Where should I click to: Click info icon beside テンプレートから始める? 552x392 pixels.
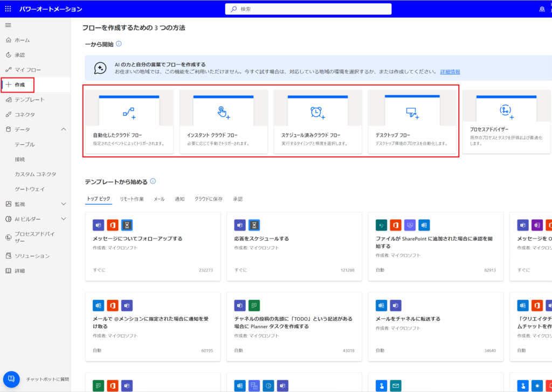click(x=153, y=182)
